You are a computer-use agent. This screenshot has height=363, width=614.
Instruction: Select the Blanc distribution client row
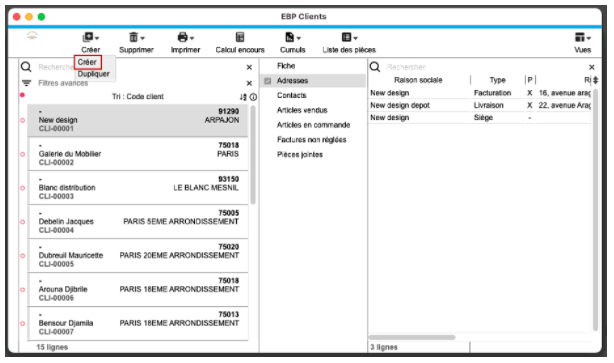click(x=138, y=188)
